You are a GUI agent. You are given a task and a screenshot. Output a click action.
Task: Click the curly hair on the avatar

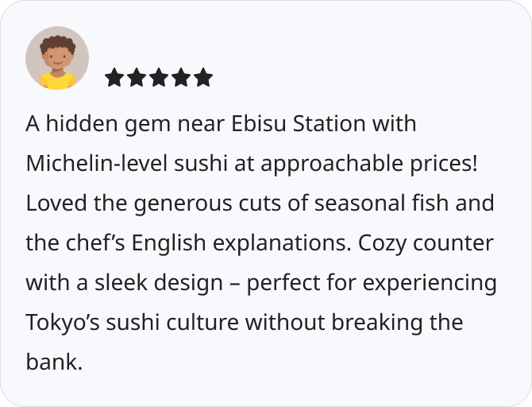point(57,42)
